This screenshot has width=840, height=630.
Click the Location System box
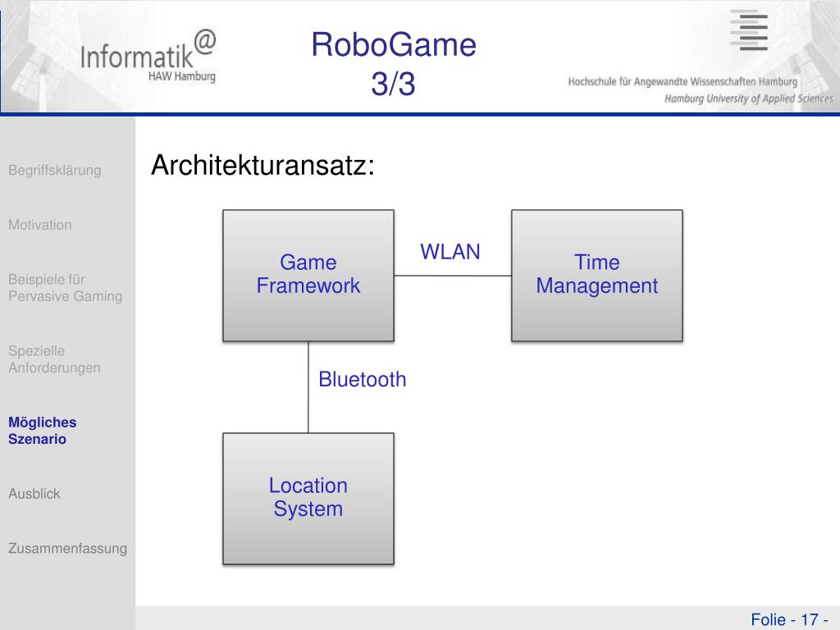[308, 499]
